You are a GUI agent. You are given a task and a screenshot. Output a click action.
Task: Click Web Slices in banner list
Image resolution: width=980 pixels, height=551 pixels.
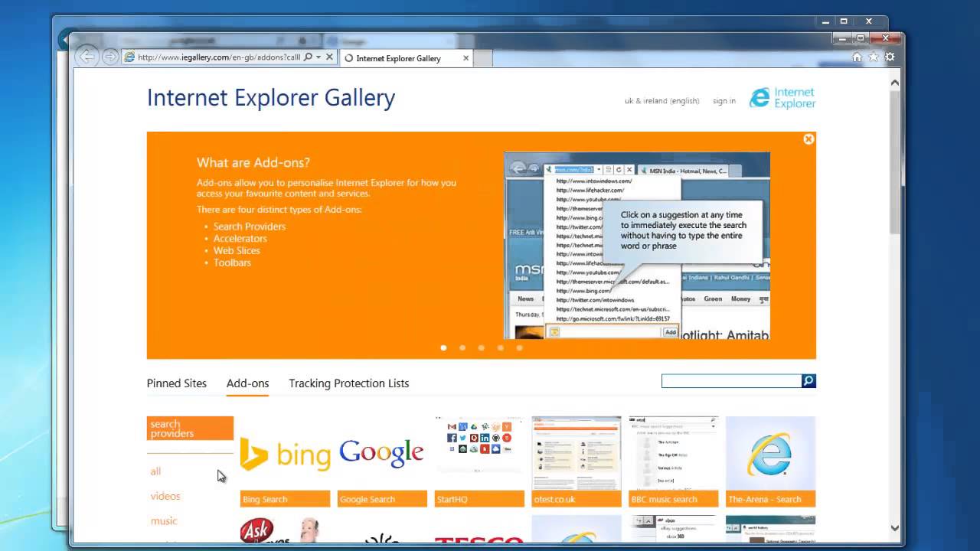[237, 250]
